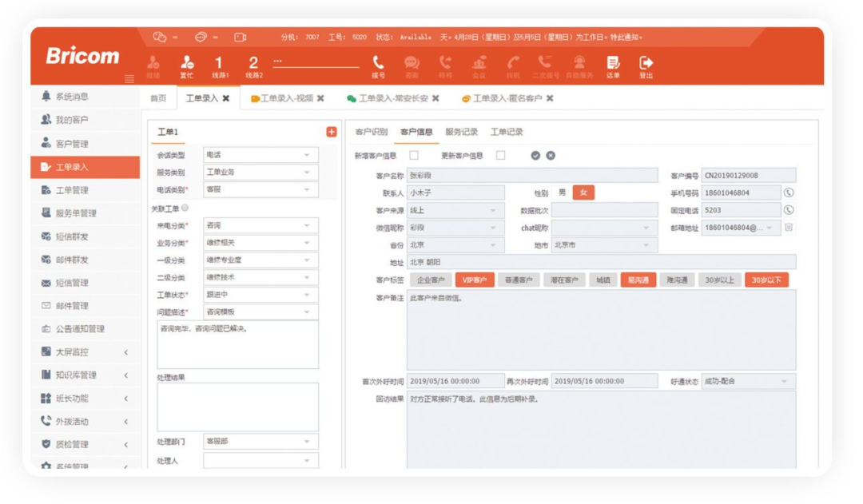Click the 处理结果 text area
Viewport: 863px width, 504px height.
[x=237, y=407]
